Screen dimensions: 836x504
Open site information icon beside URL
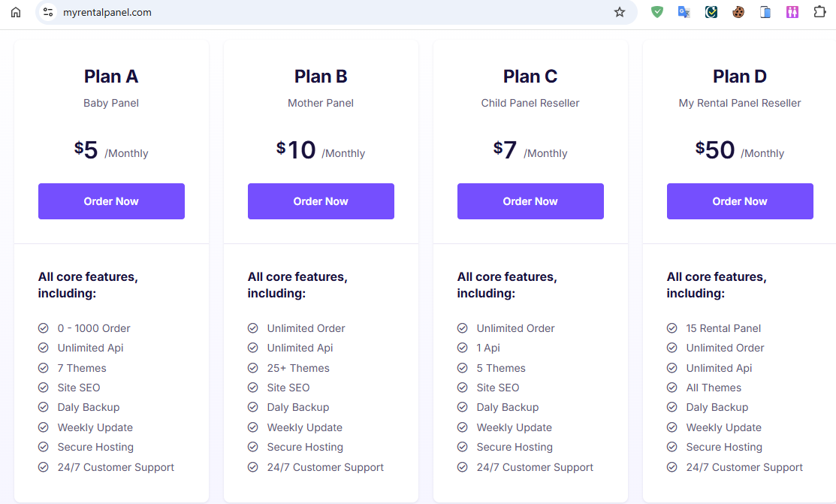[48, 12]
